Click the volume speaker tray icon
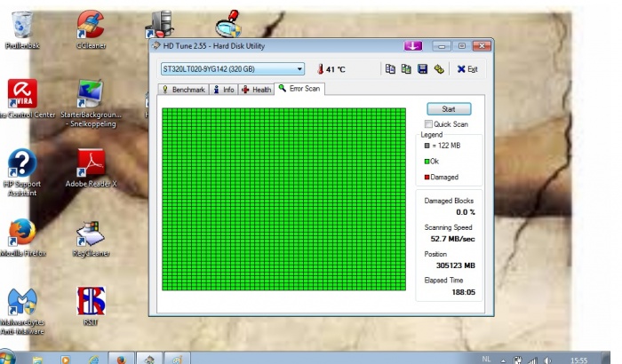The width and height of the screenshot is (622, 364). (548, 360)
